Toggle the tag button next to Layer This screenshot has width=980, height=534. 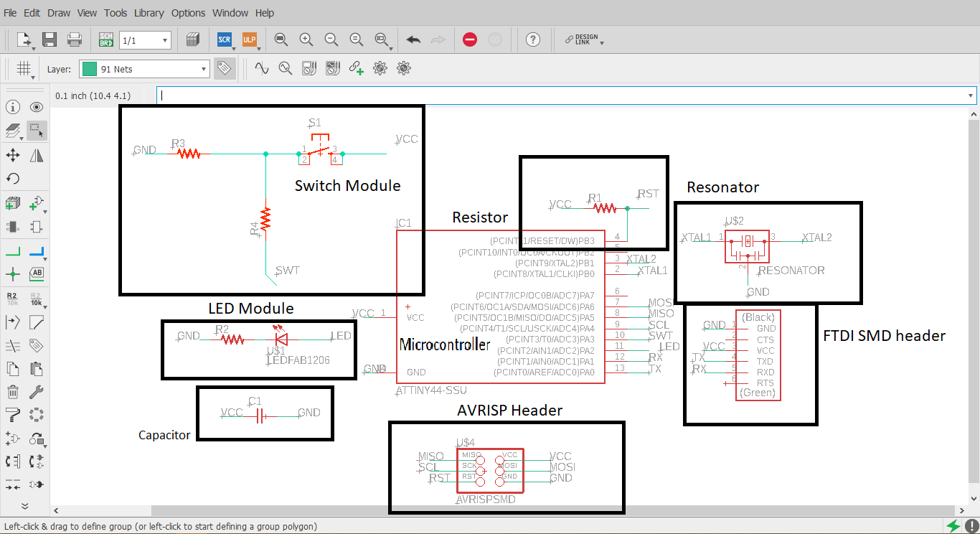tap(224, 69)
